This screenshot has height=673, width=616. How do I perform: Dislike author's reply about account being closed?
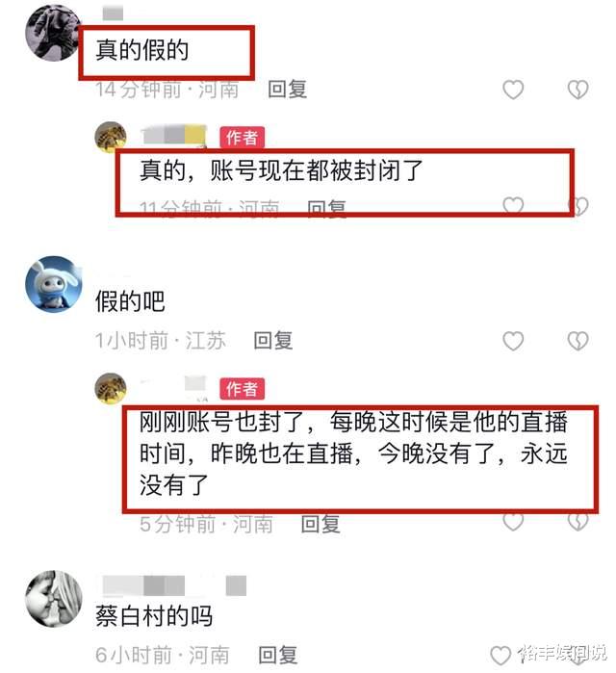coord(578,206)
